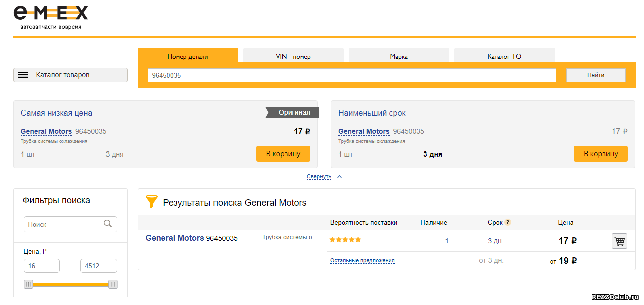Click the от 19 ₽ price text
644x305 pixels.
tap(563, 261)
